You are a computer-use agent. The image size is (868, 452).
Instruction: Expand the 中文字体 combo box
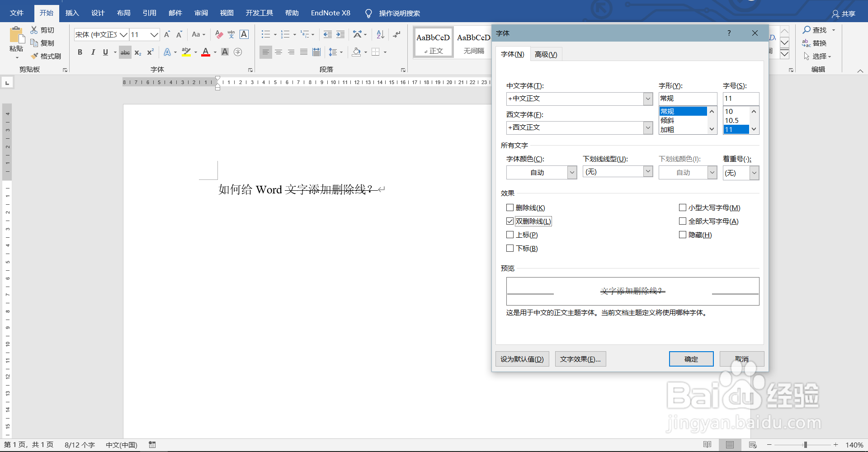pyautogui.click(x=648, y=99)
